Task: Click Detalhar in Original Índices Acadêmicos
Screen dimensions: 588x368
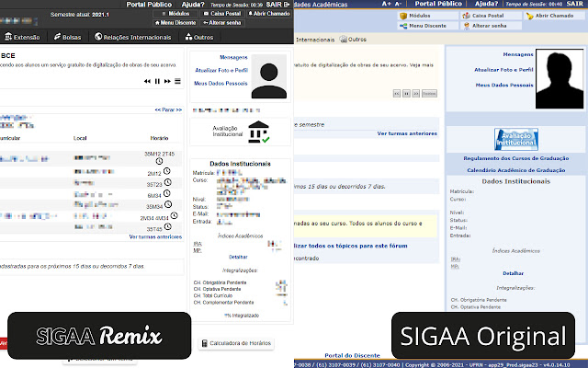Action: click(x=513, y=273)
